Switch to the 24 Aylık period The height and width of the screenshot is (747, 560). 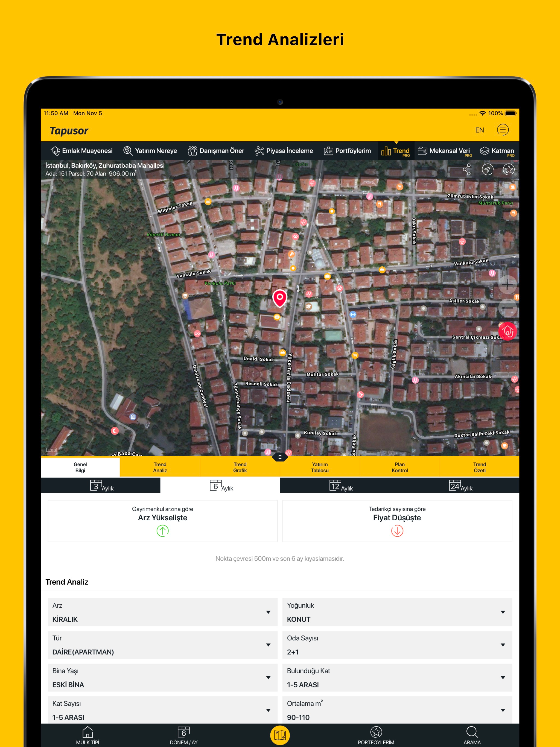tap(460, 486)
